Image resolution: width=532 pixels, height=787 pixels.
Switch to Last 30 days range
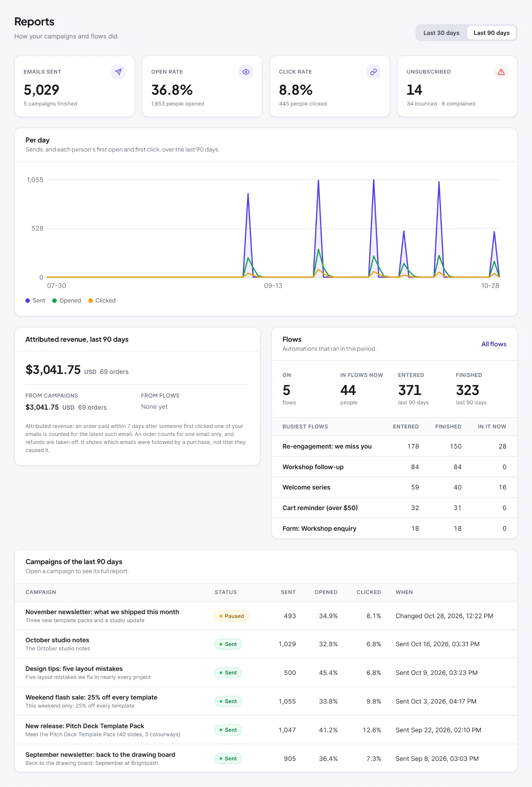point(441,33)
